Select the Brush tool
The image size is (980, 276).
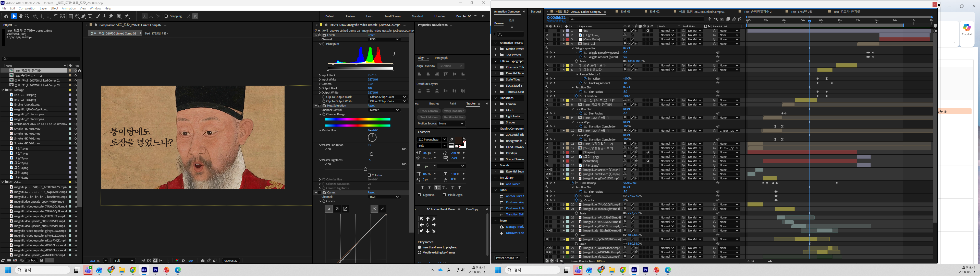click(x=98, y=16)
